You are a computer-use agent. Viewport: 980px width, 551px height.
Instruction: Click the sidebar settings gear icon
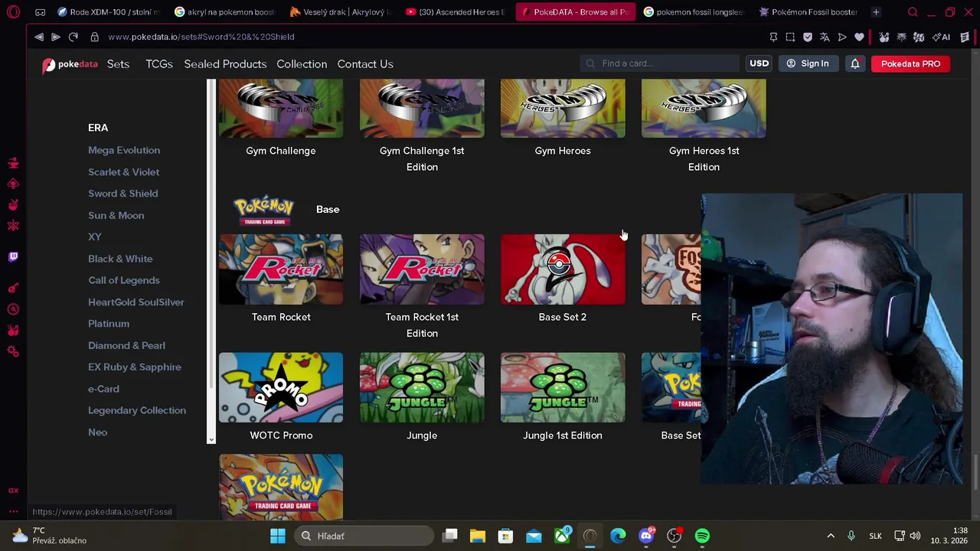coord(13,351)
